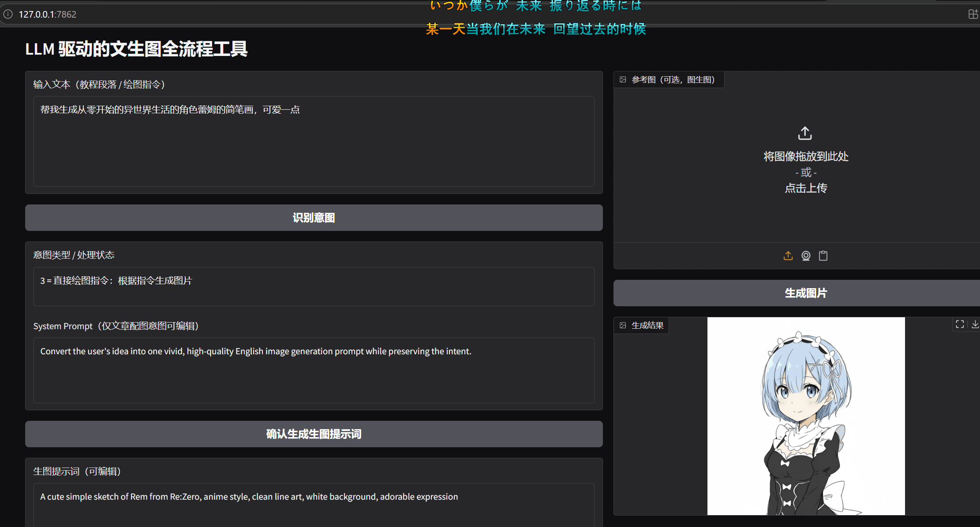View generated result in fullscreen
The height and width of the screenshot is (527, 980).
click(x=960, y=324)
